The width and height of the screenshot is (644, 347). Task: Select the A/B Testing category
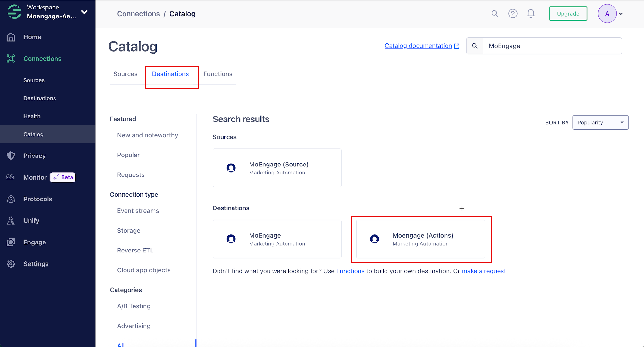click(134, 306)
